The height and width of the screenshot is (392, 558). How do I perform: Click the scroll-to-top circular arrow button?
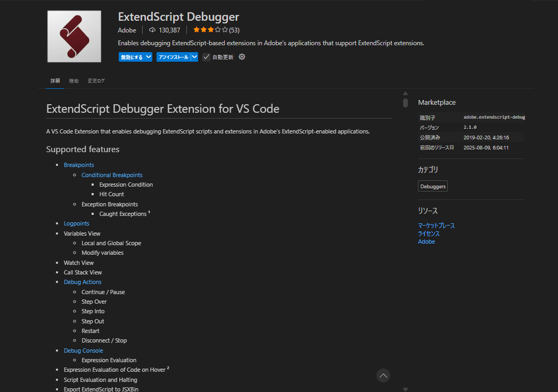pyautogui.click(x=383, y=376)
